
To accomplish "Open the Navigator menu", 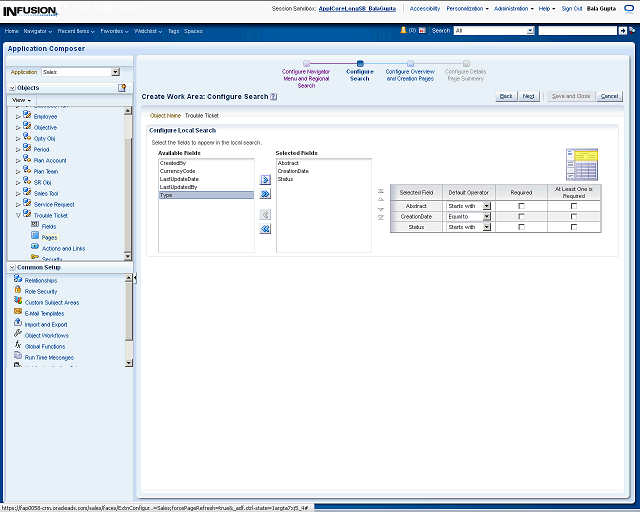I will (38, 31).
